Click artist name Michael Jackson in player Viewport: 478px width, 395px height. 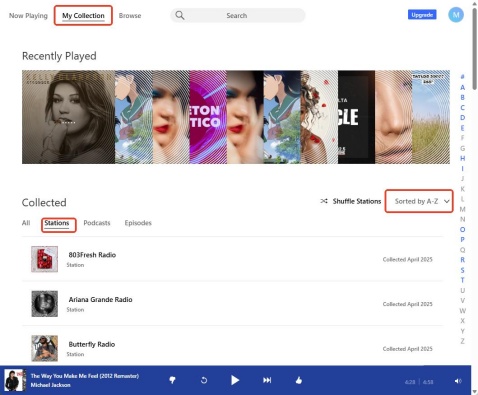(50, 385)
